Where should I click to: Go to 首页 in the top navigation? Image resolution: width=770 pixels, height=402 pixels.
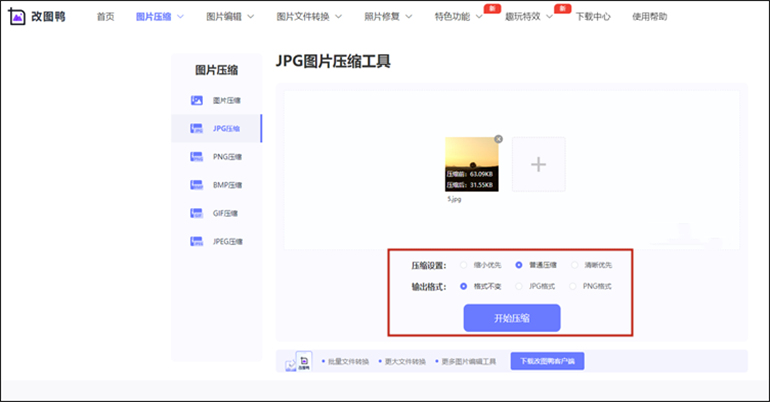pos(105,17)
